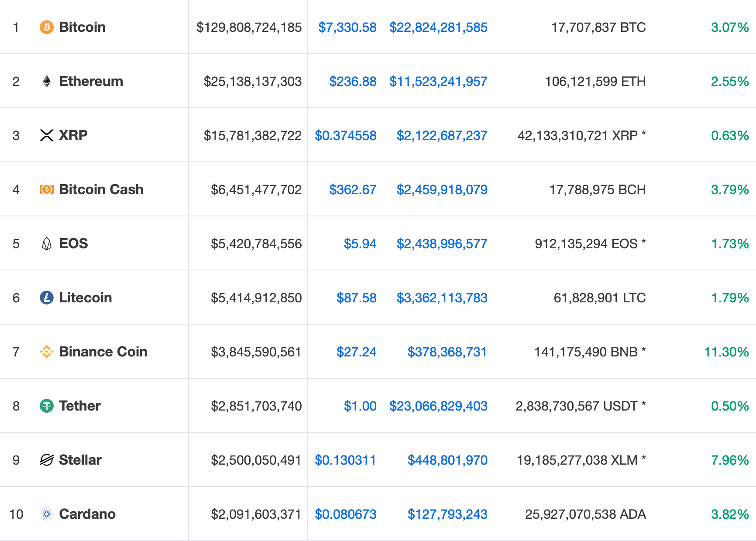Viewport: 756px width, 541px height.
Task: Click Stellar change percentage 7.96%
Action: point(730,460)
